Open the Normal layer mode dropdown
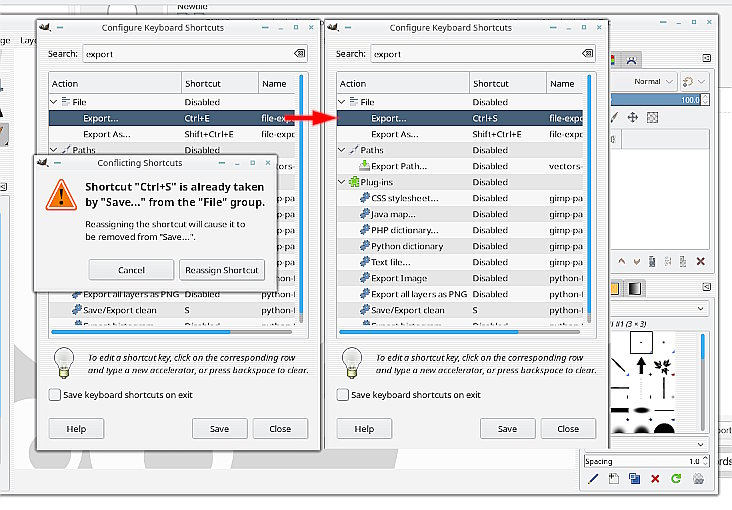Screen dimensions: 732x510 (x=644, y=81)
